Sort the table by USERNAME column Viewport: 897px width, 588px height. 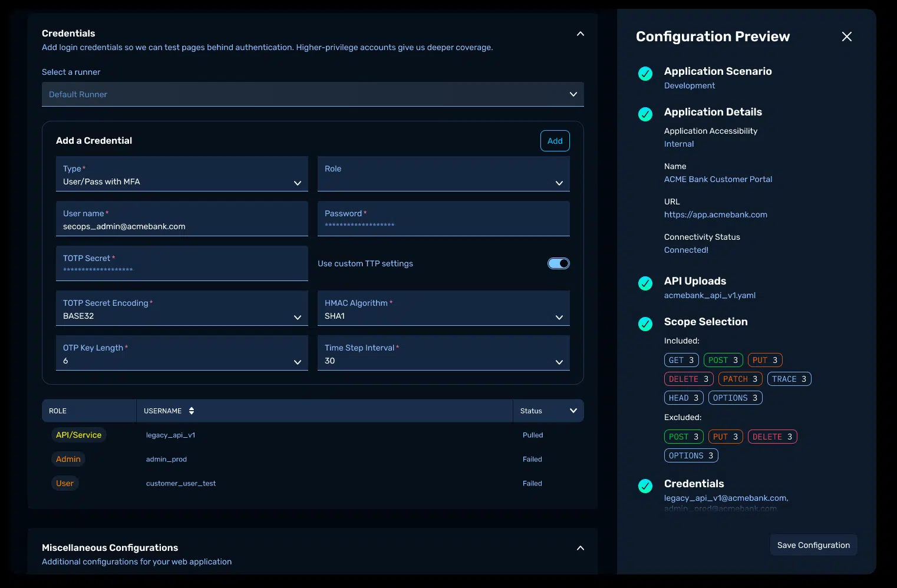click(x=192, y=411)
